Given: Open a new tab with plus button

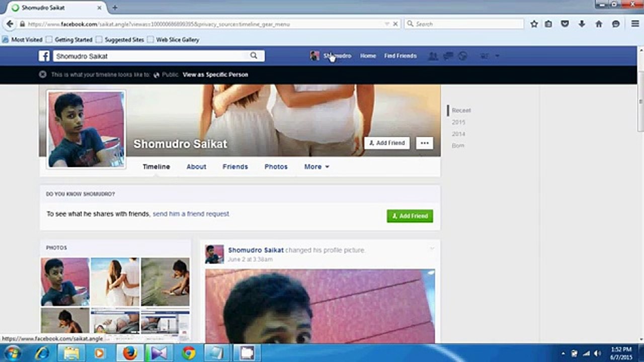Looking at the screenshot, I should [115, 8].
